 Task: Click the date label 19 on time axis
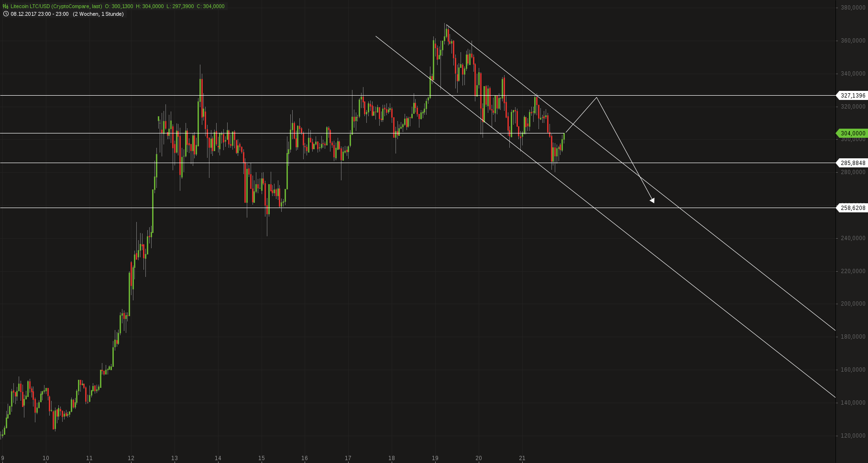(435, 458)
